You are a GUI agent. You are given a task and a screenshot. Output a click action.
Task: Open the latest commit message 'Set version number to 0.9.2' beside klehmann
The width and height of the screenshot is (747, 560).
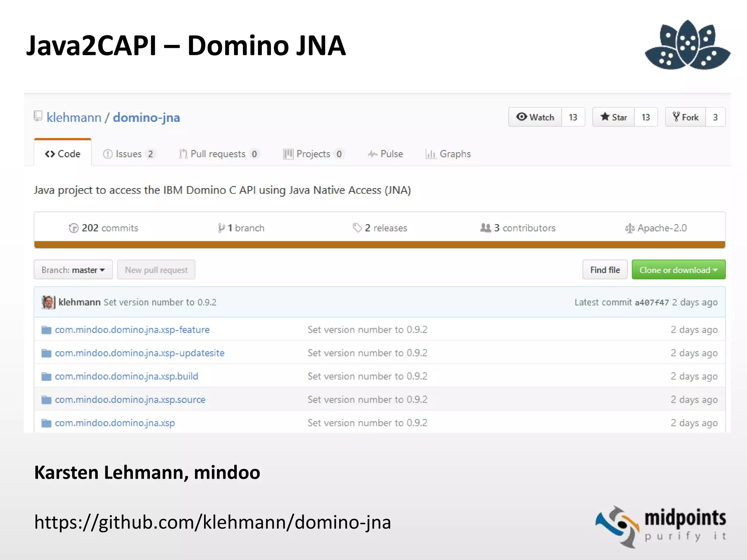pos(160,302)
